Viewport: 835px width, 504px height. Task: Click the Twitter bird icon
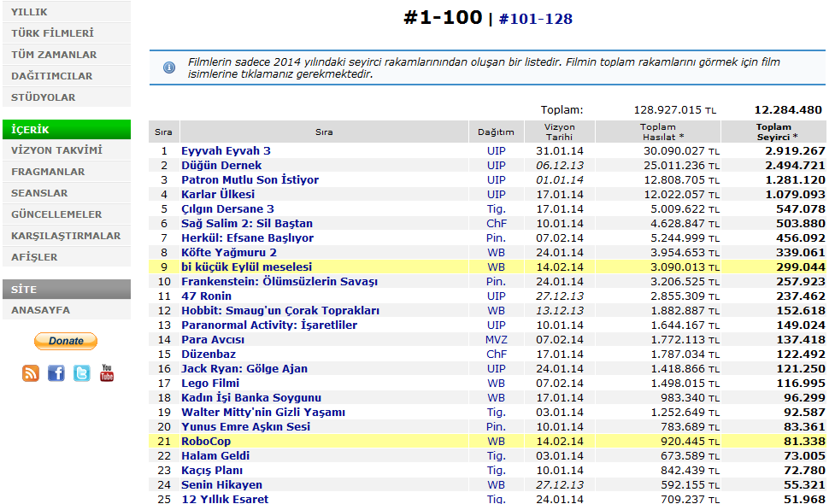pos(81,373)
